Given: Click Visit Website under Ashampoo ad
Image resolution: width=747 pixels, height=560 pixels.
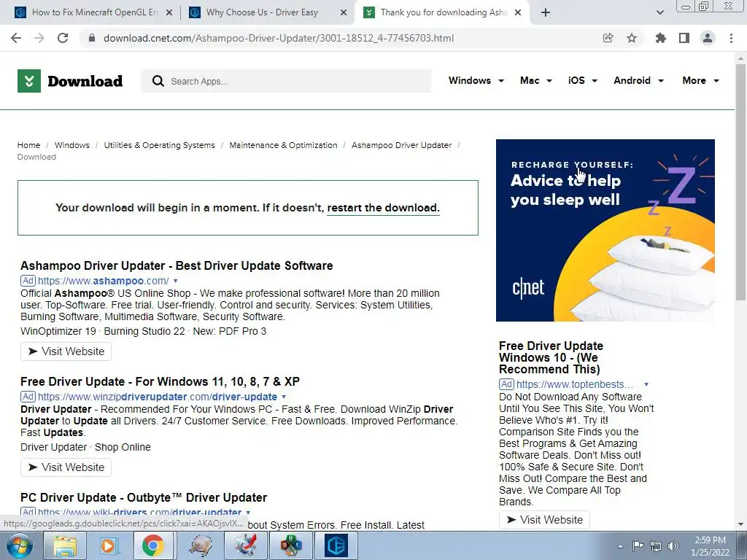Looking at the screenshot, I should 66,351.
